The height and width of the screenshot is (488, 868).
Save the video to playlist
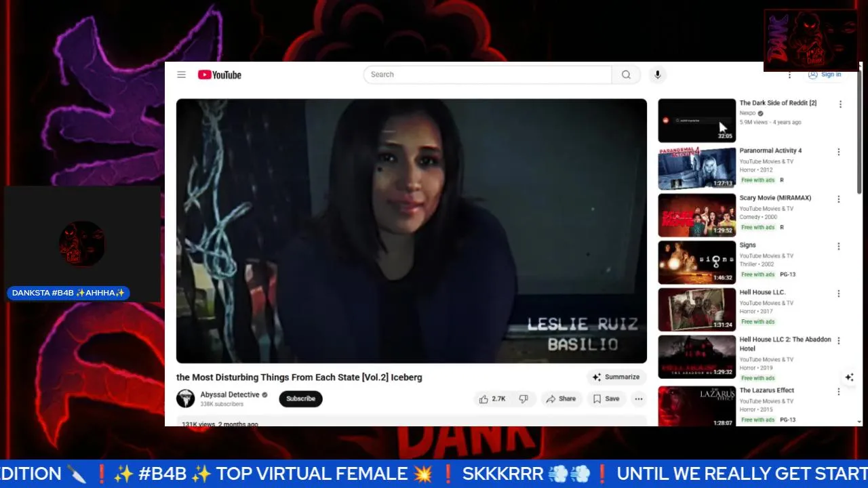606,399
